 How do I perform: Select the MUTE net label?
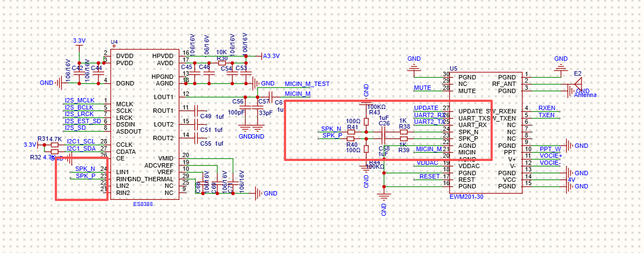422,88
